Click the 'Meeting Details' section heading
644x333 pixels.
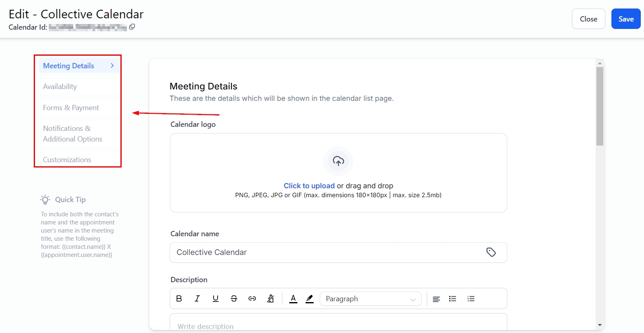(203, 86)
